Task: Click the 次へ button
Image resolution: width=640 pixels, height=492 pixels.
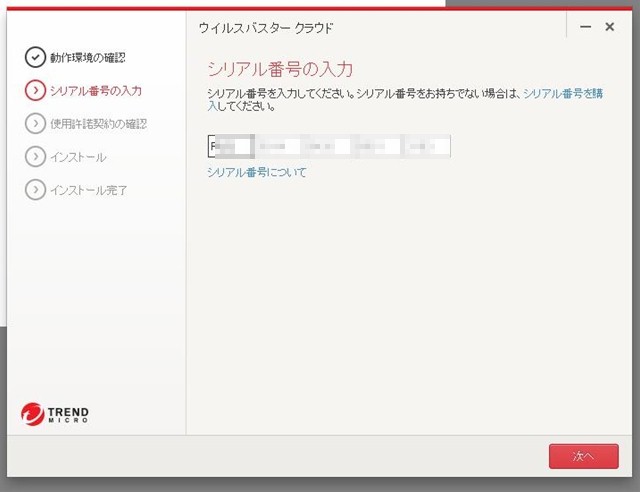Action: [584, 456]
